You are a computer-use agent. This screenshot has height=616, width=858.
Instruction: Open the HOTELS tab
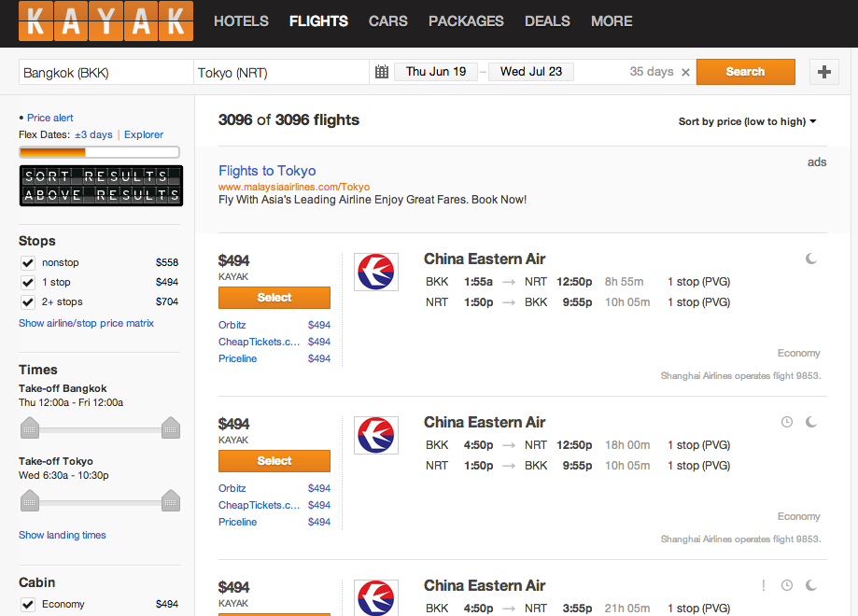tap(241, 21)
